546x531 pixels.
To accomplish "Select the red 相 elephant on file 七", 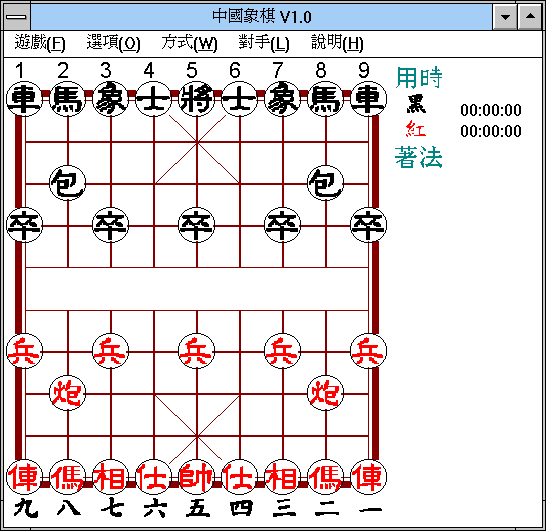I will (x=111, y=477).
